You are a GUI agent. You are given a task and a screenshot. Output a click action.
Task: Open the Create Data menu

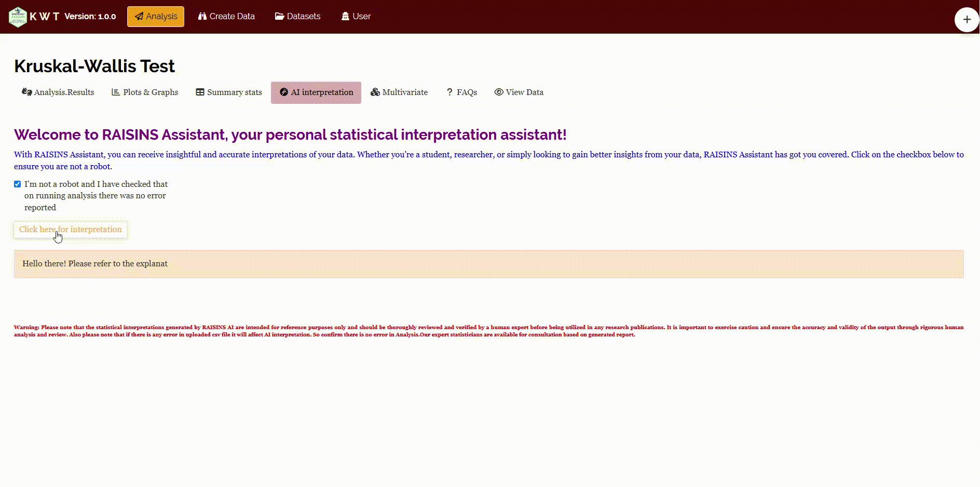point(226,17)
